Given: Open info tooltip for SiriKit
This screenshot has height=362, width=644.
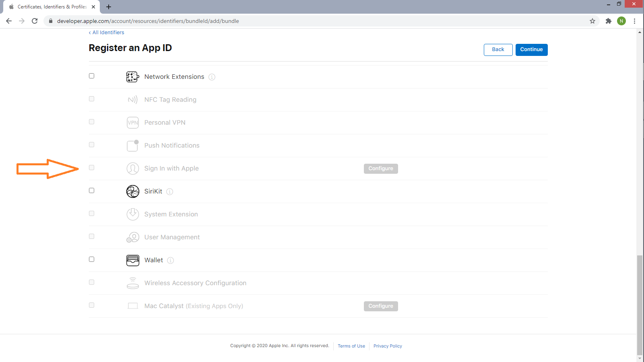Looking at the screenshot, I should coord(170,191).
